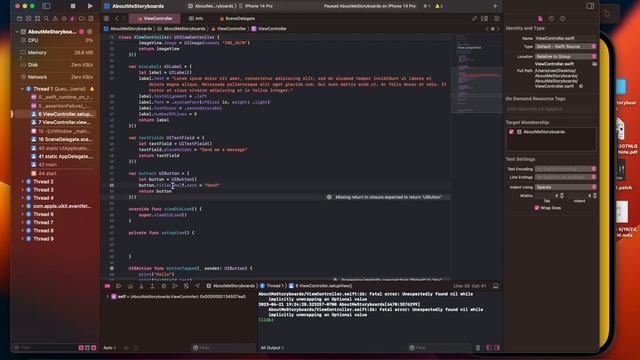Expand Thread 3 in the debug navigator

click(22, 190)
